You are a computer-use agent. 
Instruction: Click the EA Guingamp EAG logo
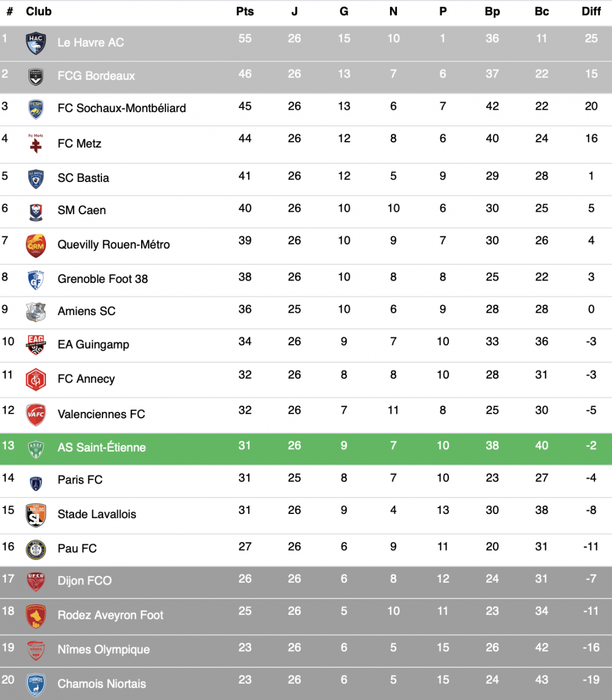coord(36,345)
